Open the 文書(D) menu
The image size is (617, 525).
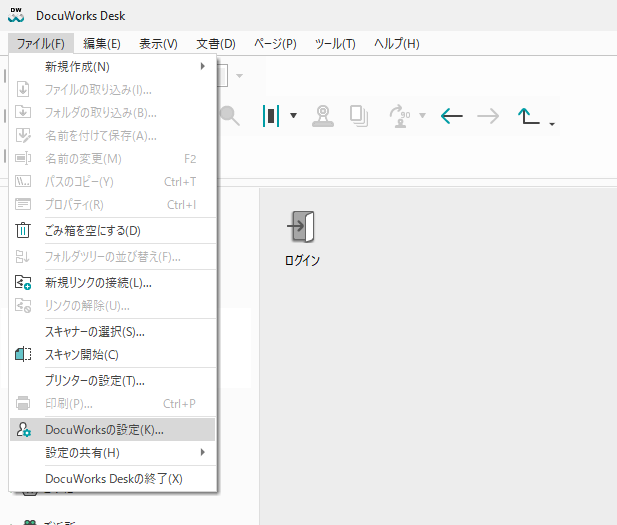coord(216,43)
